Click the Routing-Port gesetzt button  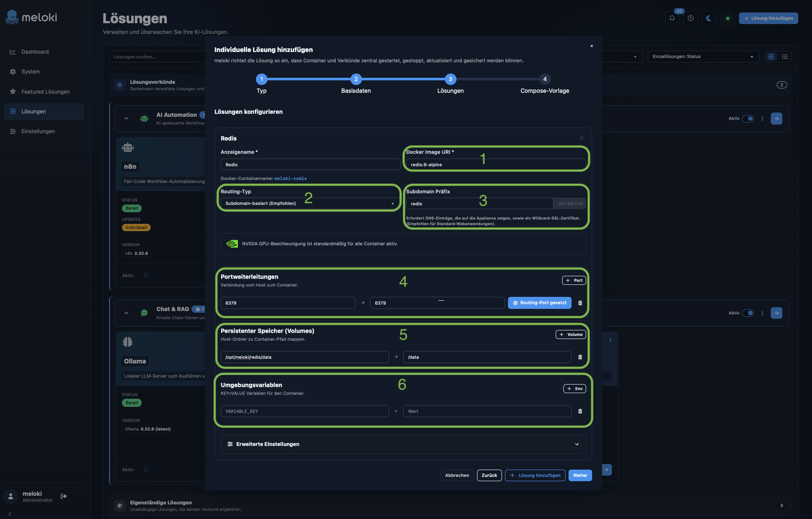click(539, 303)
